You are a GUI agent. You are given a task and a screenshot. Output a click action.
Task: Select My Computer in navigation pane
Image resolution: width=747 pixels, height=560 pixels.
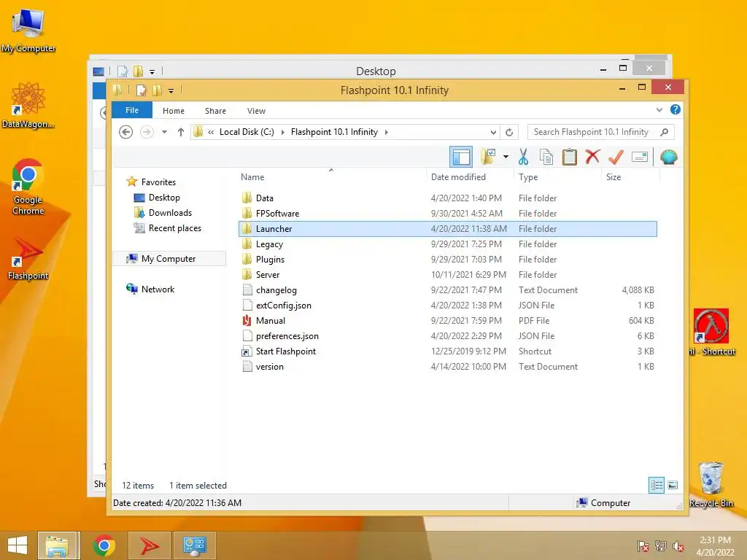pos(169,259)
